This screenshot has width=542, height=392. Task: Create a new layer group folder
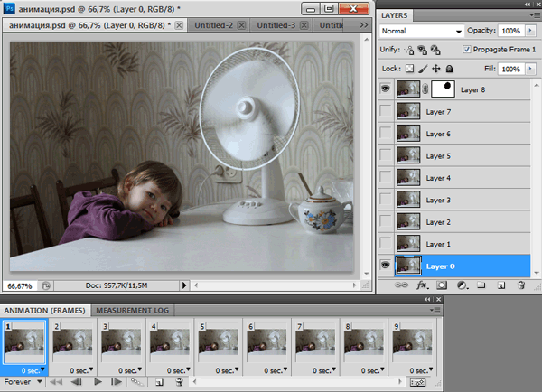481,285
